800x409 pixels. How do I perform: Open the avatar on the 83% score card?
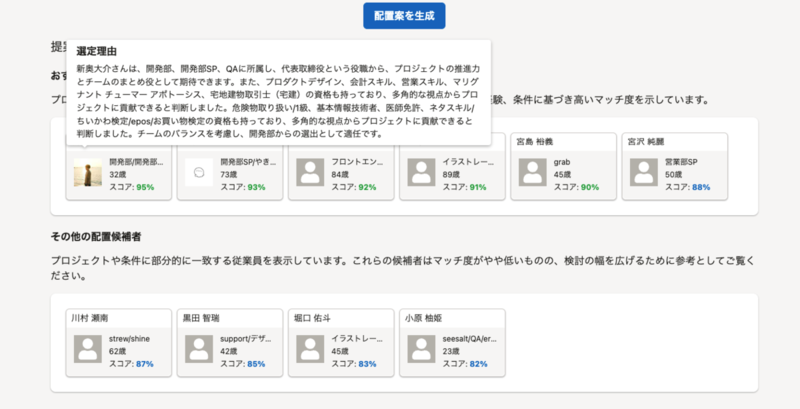[310, 349]
